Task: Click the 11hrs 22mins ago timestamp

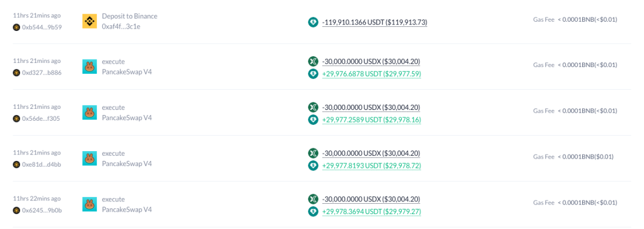Action: pos(37,199)
